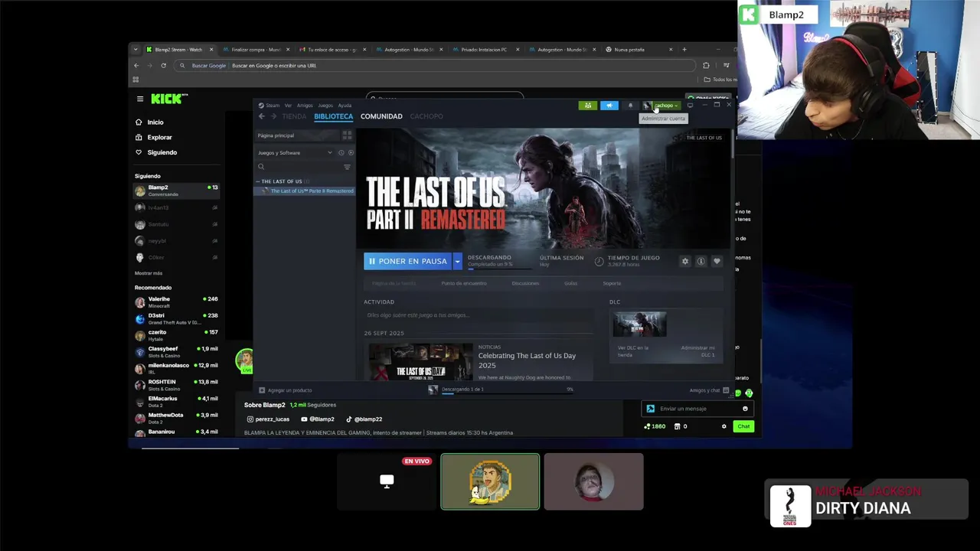Click Agregar un producto in Steam

(x=286, y=390)
